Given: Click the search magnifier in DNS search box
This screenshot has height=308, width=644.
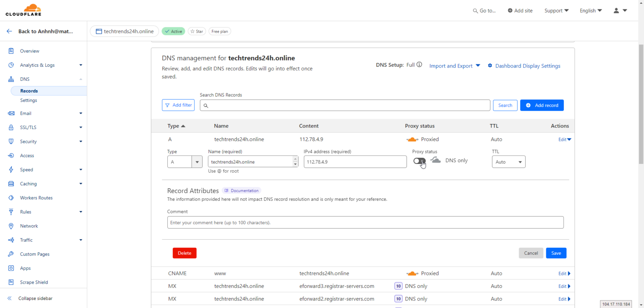Looking at the screenshot, I should pos(206,106).
